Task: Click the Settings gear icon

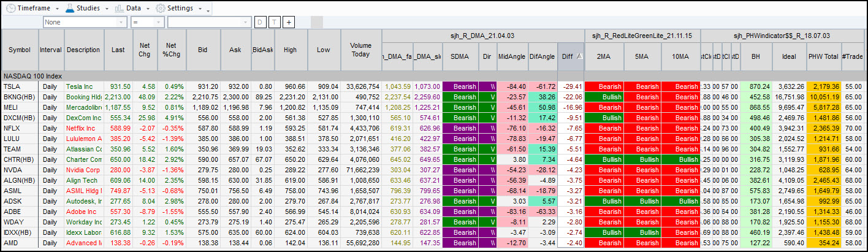Action: coord(160,8)
